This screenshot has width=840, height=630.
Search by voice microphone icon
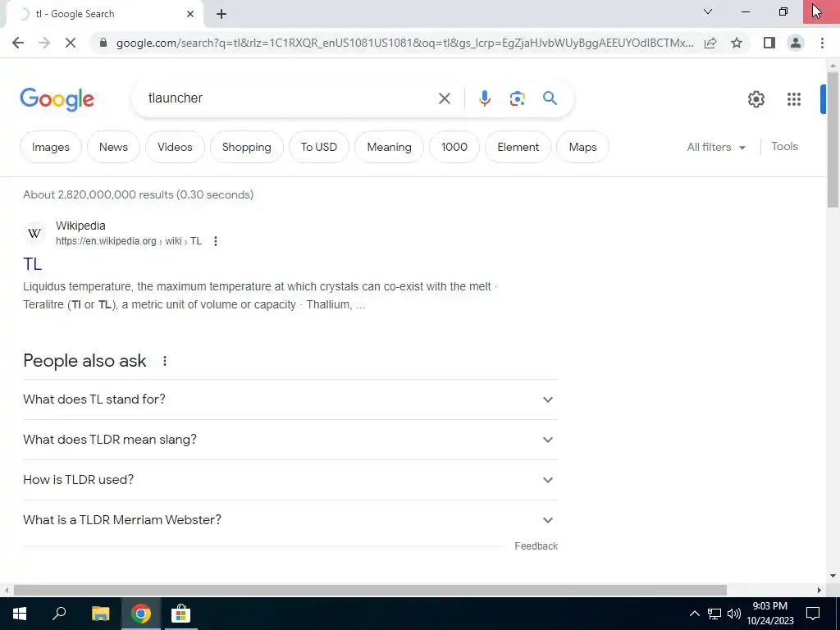tap(484, 98)
